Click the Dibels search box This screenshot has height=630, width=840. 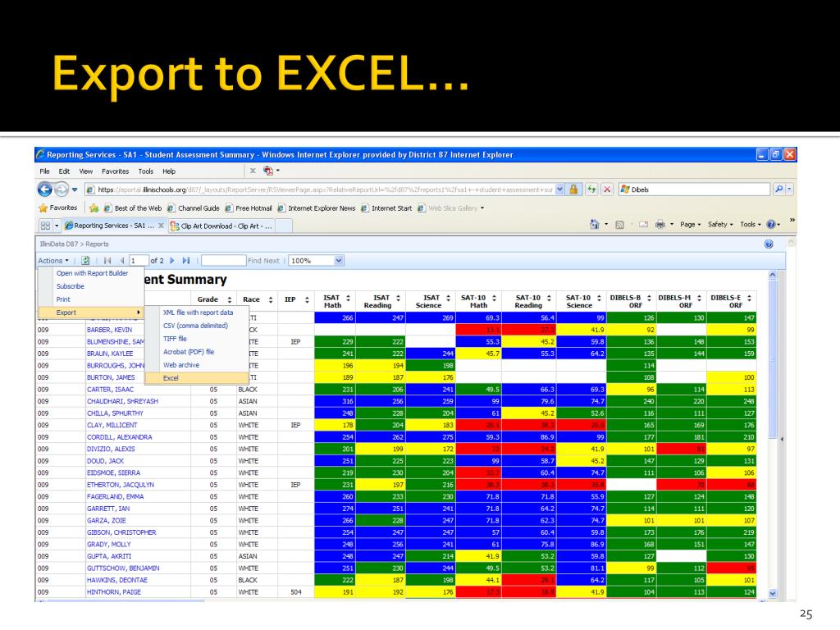[694, 189]
